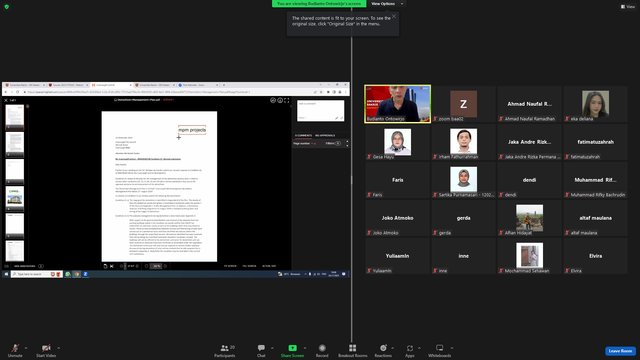This screenshot has width=640, height=360.
Task: Toggle Hide Annotations switch in shared viewer
Action: tap(41, 266)
